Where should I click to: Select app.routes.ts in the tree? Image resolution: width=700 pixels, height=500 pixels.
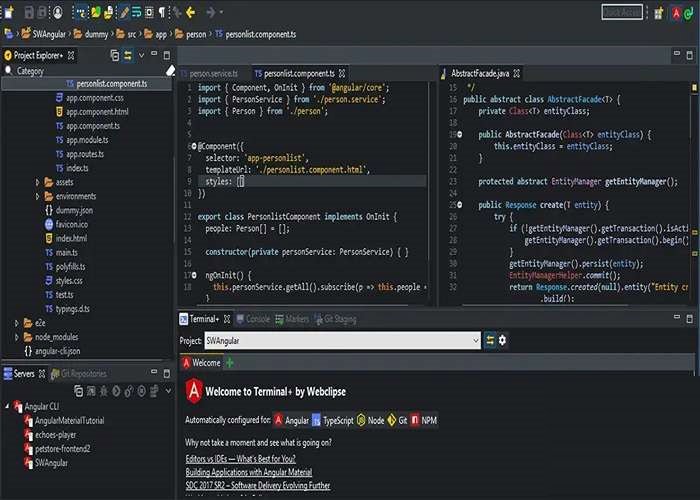point(85,154)
